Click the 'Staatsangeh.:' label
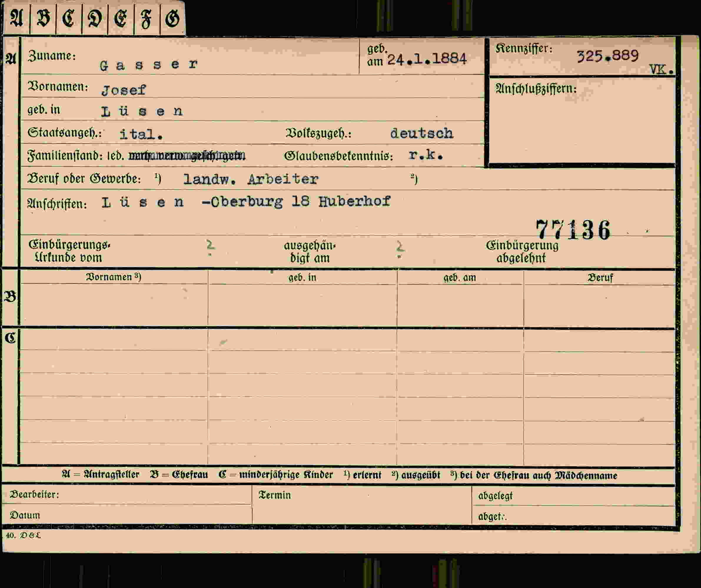 [64, 133]
